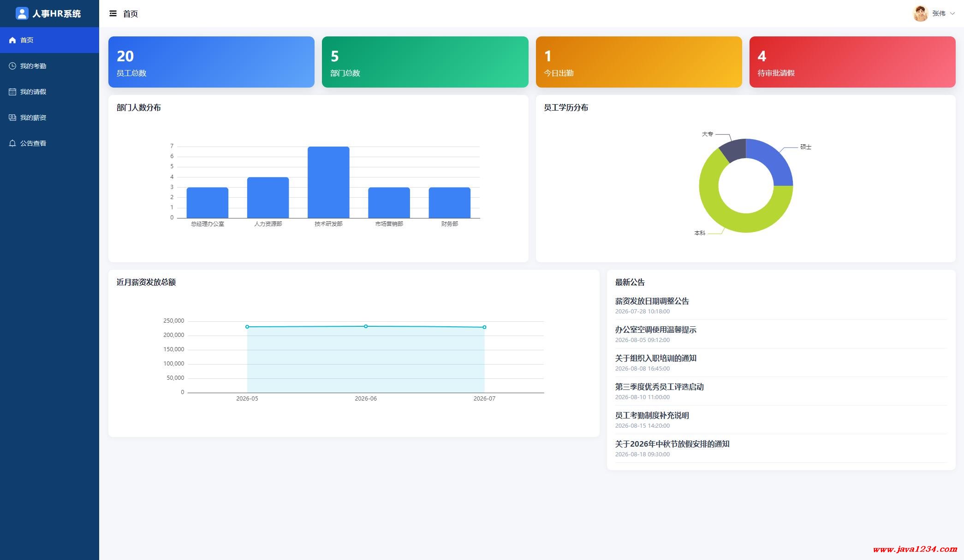Screen dimensions: 964x560
Task: Click the 张伟 username text
Action: (x=939, y=13)
